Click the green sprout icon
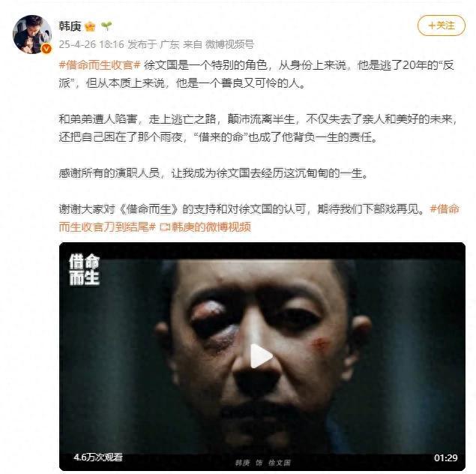Image resolution: width=476 pixels, height=474 pixels. coord(106,26)
